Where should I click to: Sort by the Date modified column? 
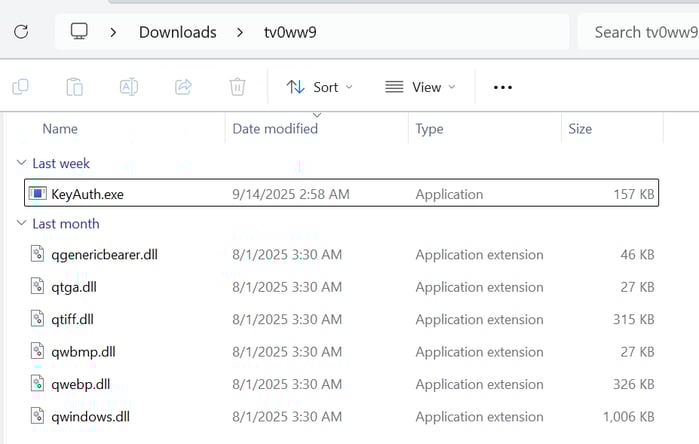click(x=275, y=129)
